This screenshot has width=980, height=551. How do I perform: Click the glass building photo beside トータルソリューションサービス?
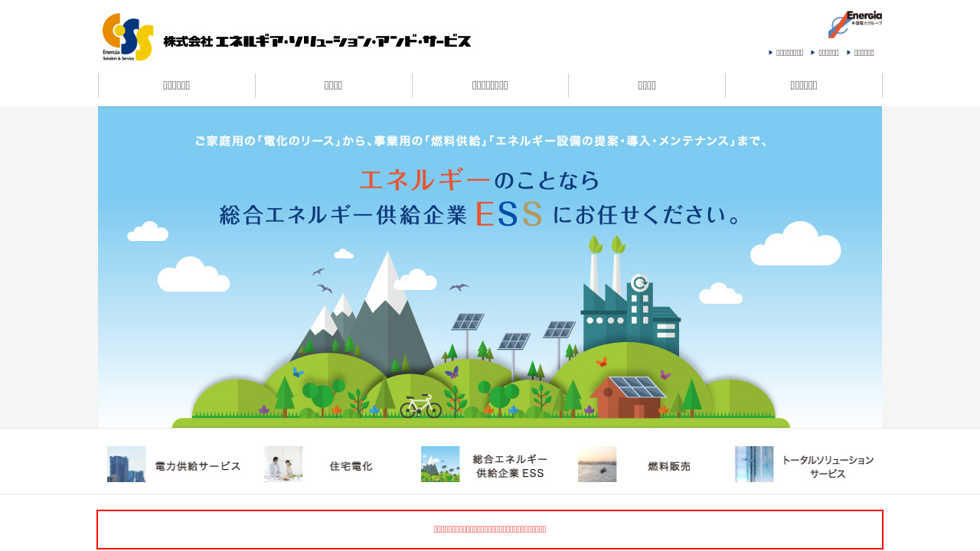click(754, 464)
